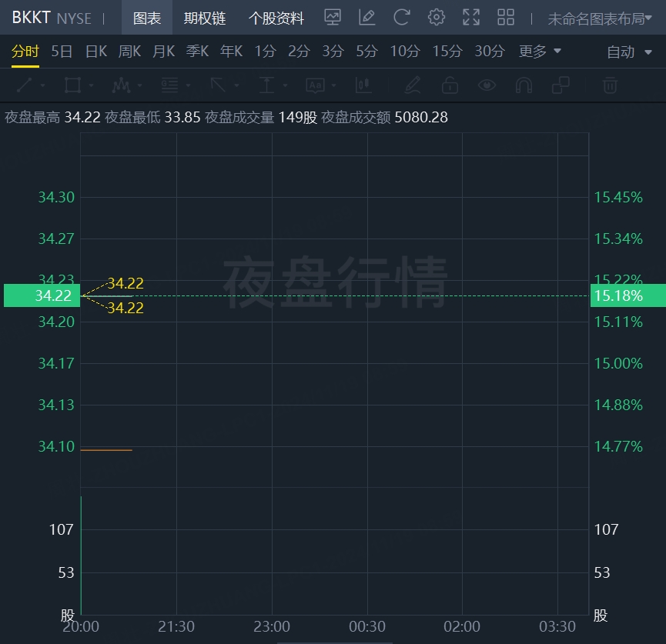666x644 pixels.
Task: Select the 3分 interval
Action: click(x=333, y=52)
